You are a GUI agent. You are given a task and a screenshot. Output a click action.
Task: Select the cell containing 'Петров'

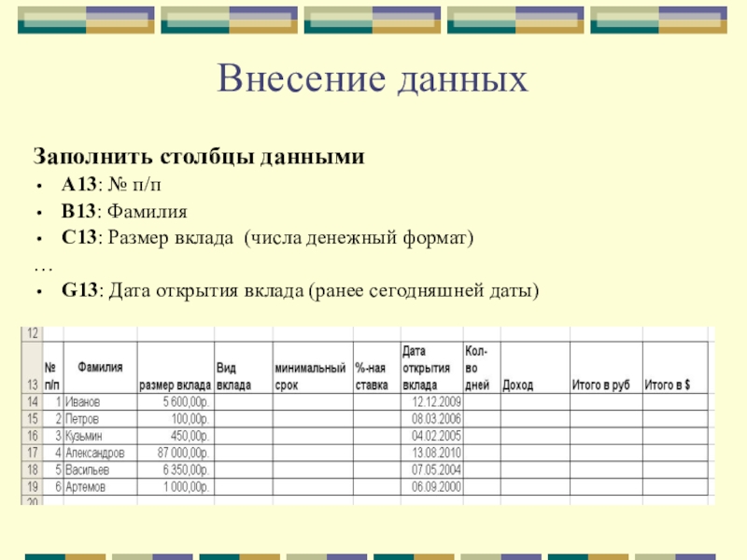point(101,418)
